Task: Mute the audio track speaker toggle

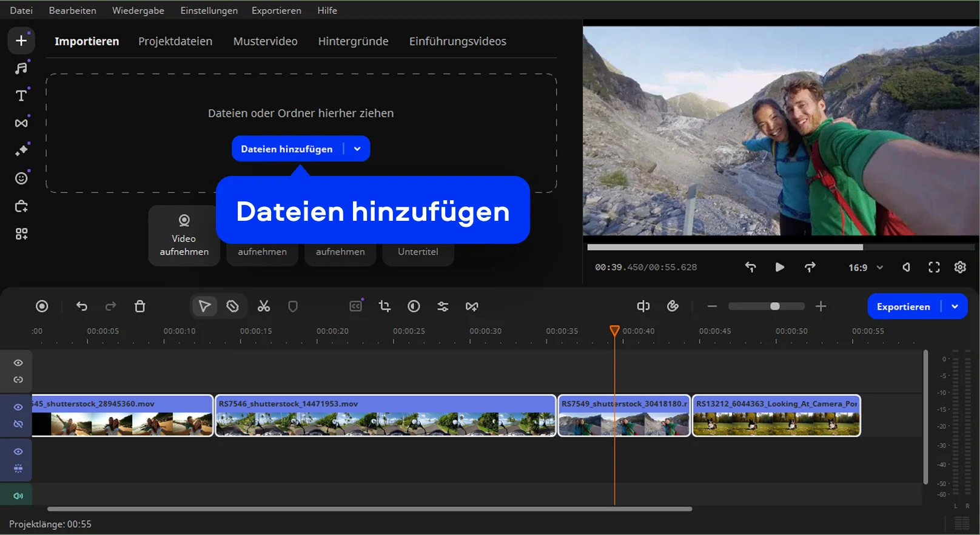Action: click(18, 496)
